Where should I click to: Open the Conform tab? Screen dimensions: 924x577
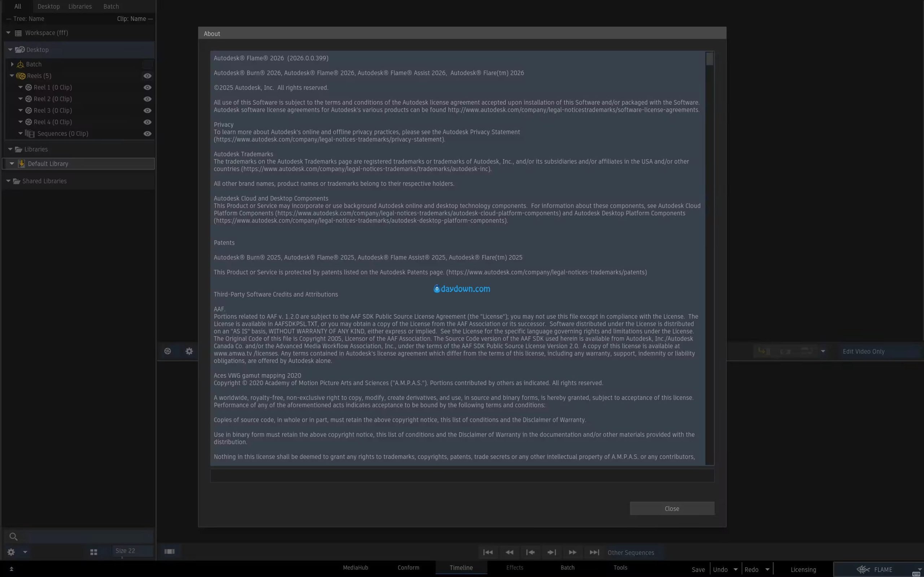[x=408, y=568]
